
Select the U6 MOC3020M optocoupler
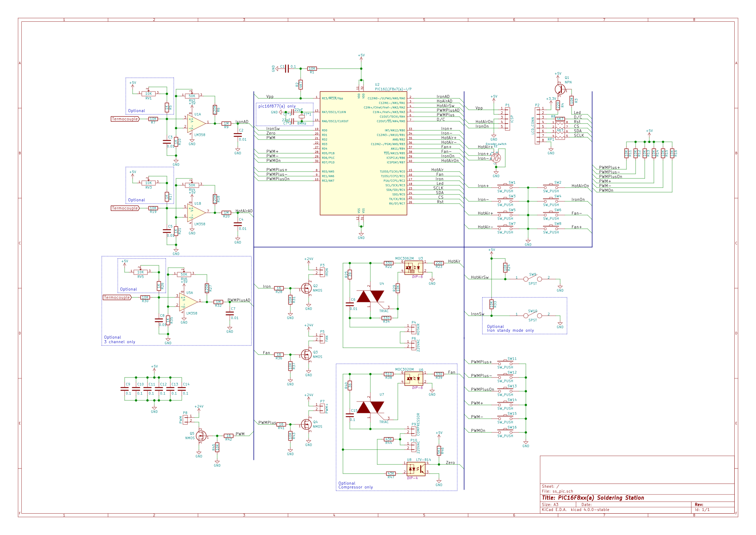(x=414, y=379)
